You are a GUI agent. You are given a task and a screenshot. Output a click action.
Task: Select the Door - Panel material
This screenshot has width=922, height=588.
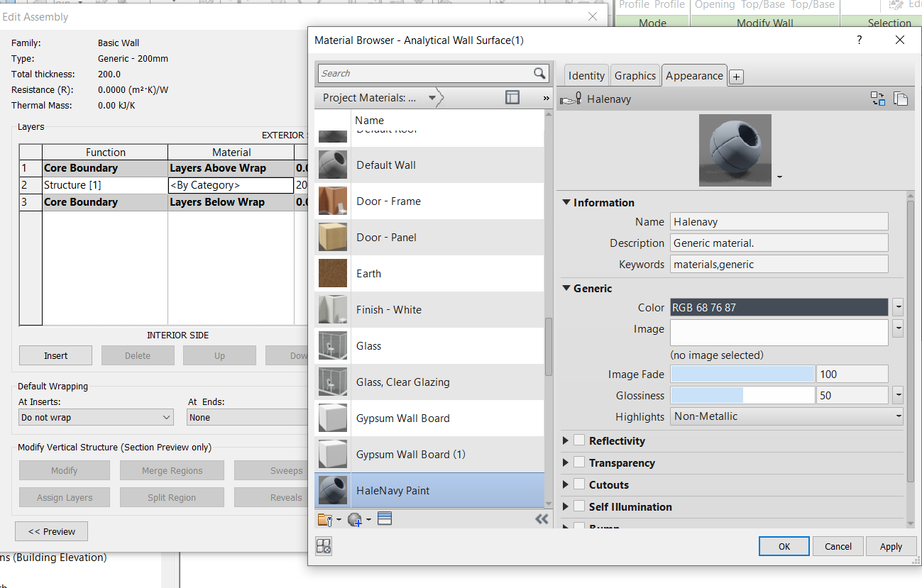tap(429, 238)
